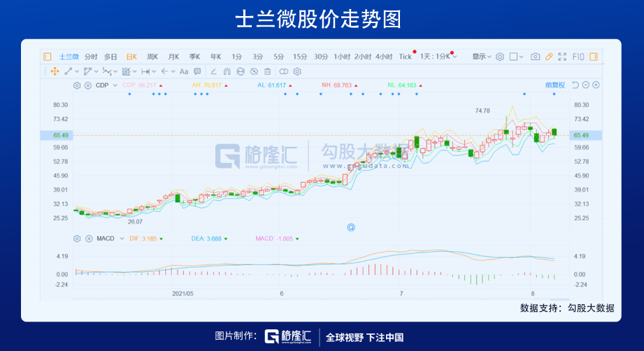Expand line tool dropdown arrow
644x351 pixels.
click(77, 72)
